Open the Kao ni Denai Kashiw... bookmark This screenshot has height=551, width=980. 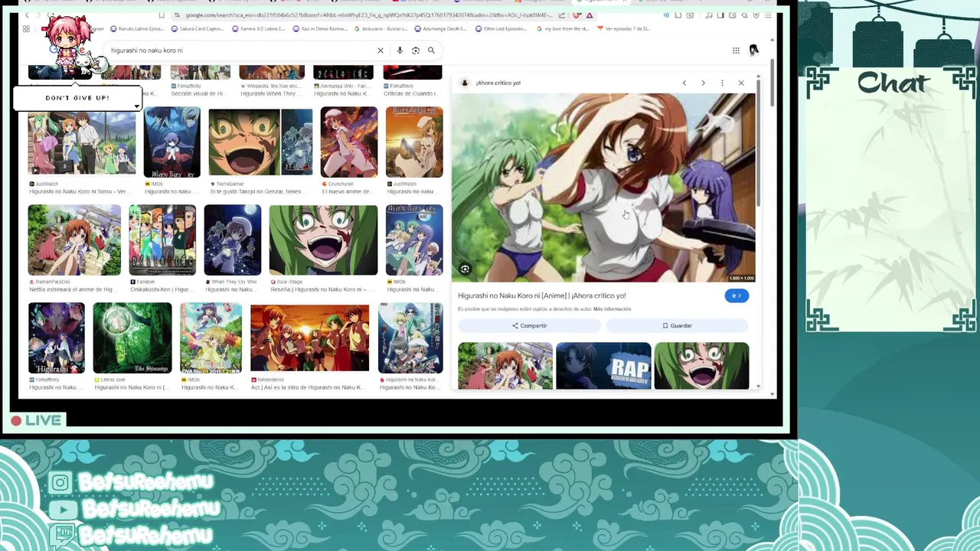318,29
